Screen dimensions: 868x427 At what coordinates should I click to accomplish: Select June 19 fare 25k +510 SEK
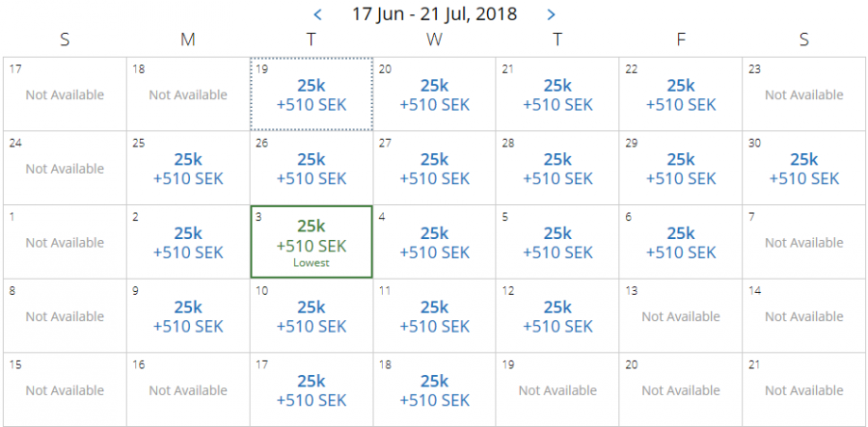point(312,94)
